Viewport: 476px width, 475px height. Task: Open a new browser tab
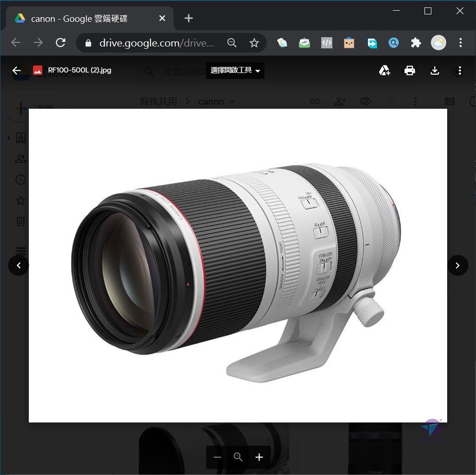(189, 18)
